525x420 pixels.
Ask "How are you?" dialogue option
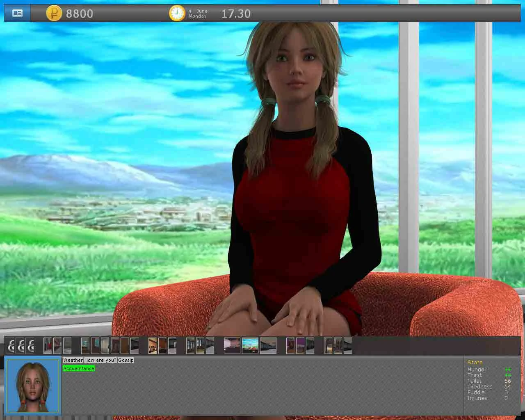click(100, 360)
